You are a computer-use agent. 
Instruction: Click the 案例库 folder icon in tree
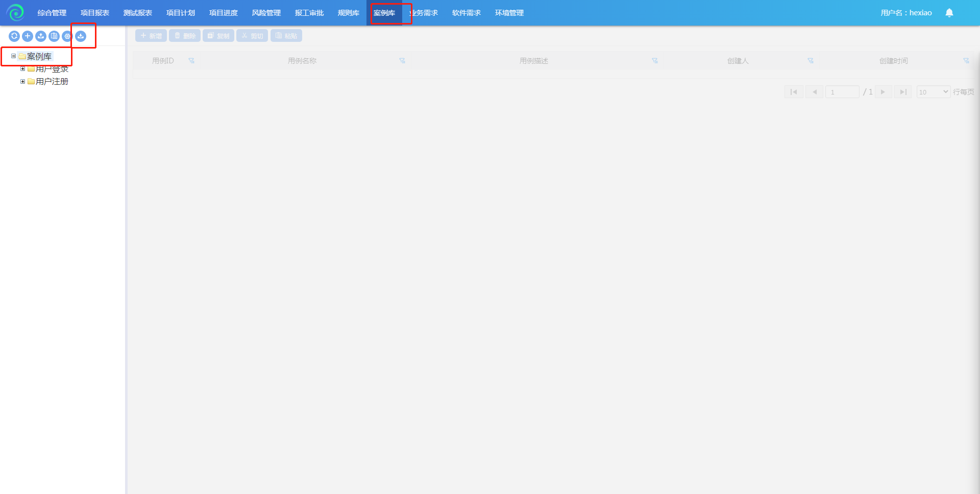pos(22,56)
